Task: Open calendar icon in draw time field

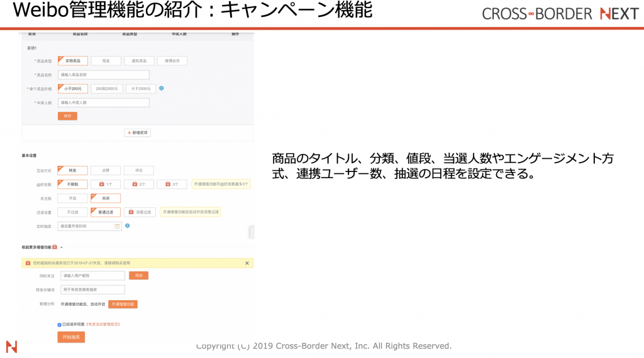Action: [117, 226]
